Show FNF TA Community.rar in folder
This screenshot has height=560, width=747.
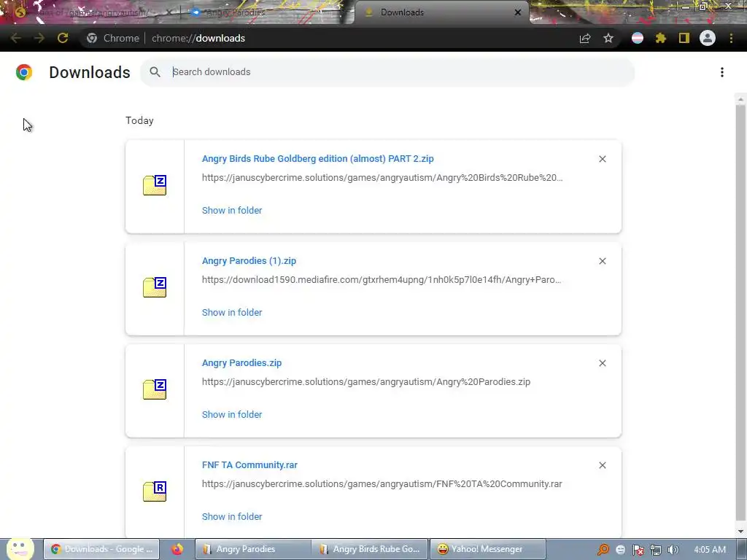point(232,516)
